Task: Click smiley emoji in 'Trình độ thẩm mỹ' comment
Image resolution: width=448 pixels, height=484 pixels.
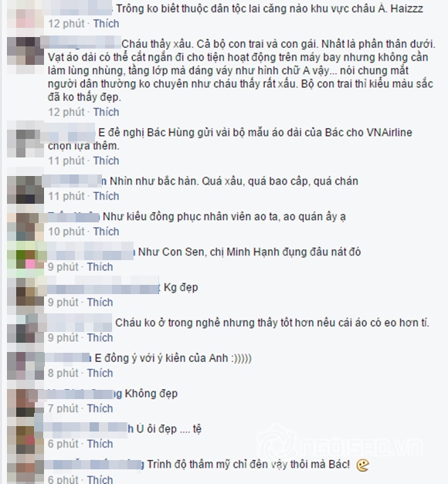Action: 362,465
